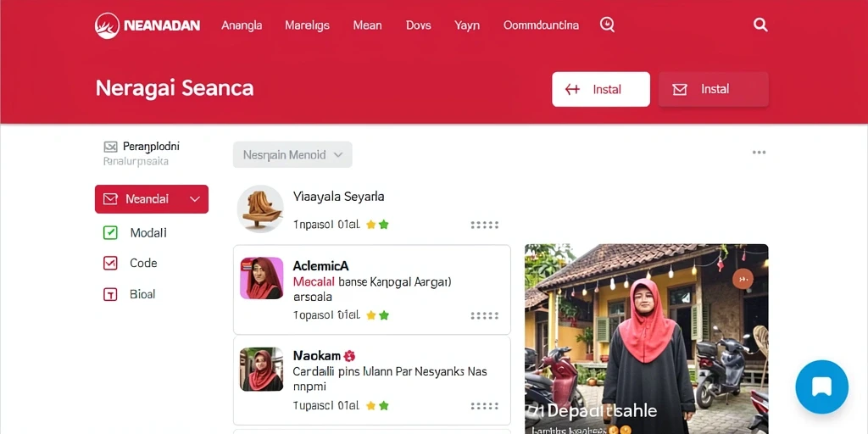Click the circular clock icon in navbar
Viewport: 868px width, 434px height.
tap(607, 25)
